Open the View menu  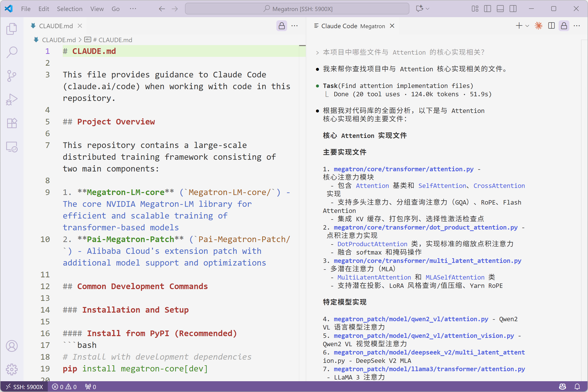click(97, 9)
